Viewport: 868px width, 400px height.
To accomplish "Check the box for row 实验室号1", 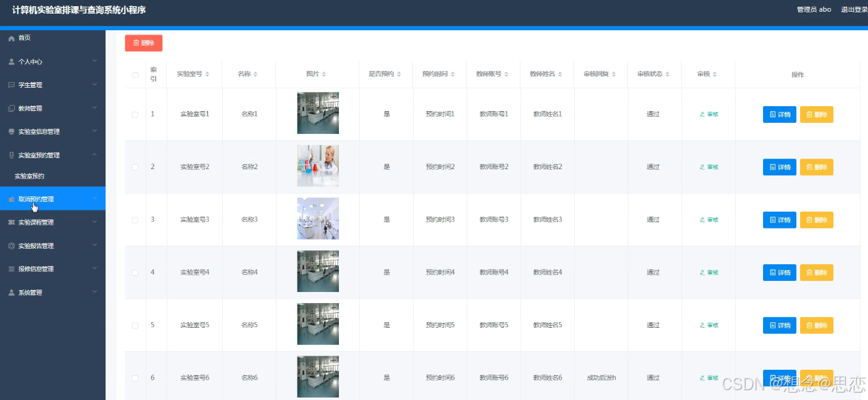I will click(x=135, y=114).
